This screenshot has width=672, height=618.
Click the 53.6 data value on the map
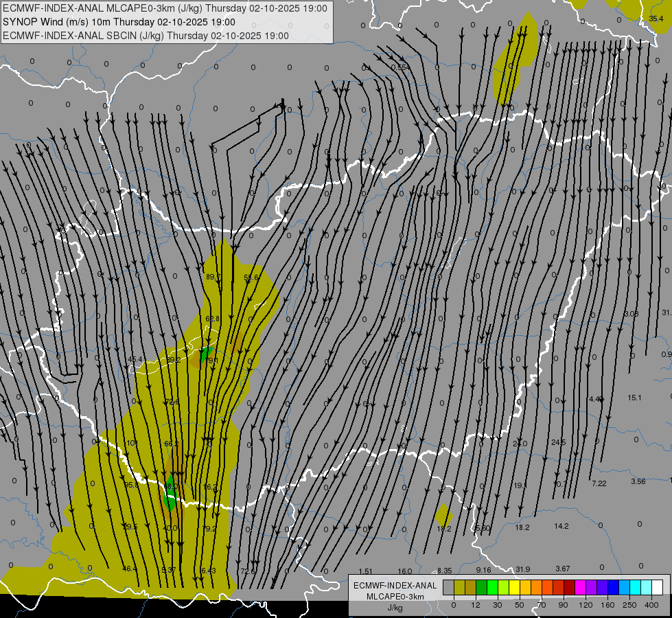pyautogui.click(x=251, y=278)
